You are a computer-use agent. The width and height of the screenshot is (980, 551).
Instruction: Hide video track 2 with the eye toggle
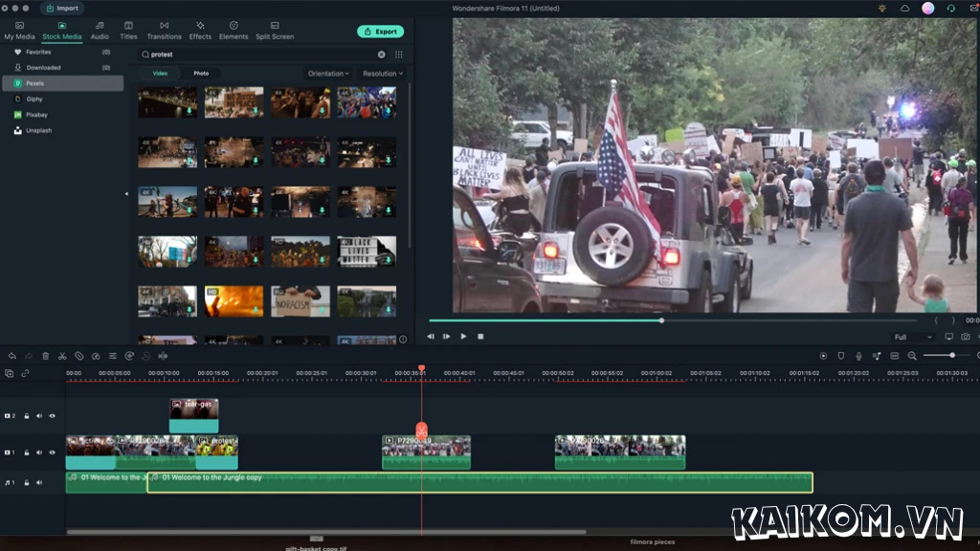(x=53, y=415)
